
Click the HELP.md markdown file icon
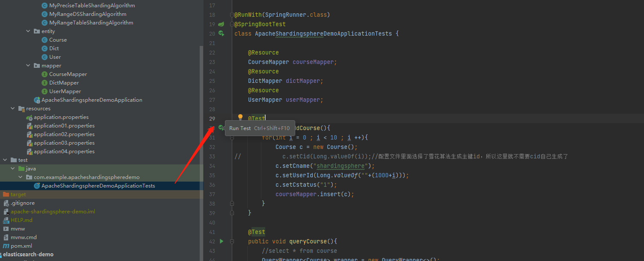pyautogui.click(x=6, y=220)
